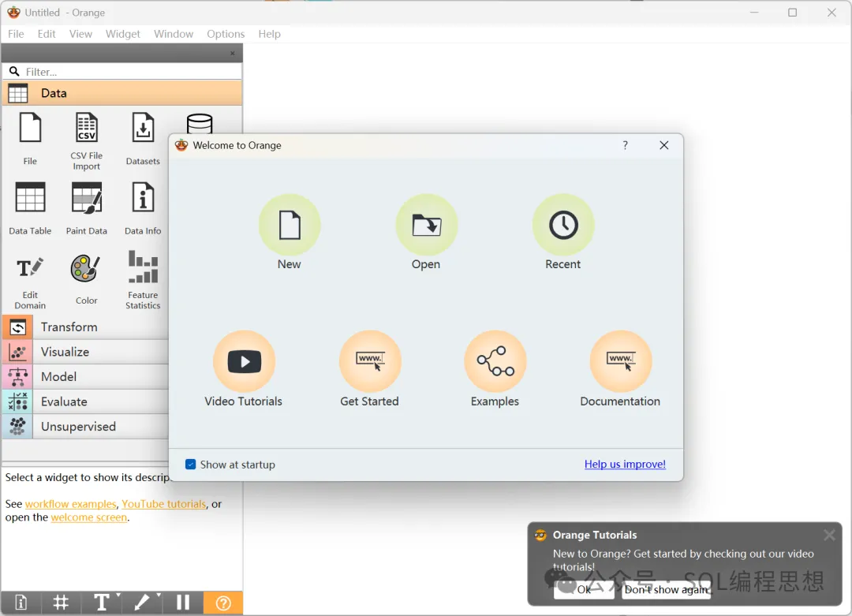Open Video Tutorials from welcome dialog
Screen dimensions: 852x616
point(244,361)
